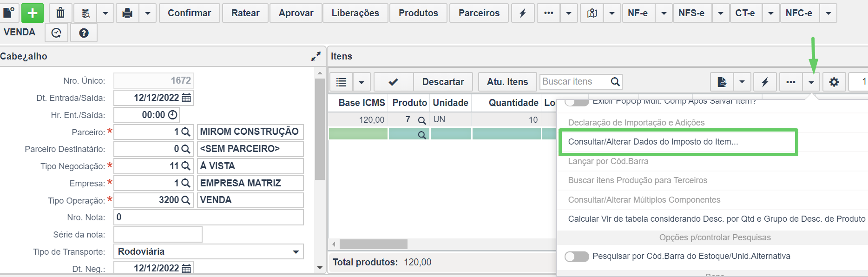This screenshot has width=868, height=277.
Task: Select Lançar por Cód.Barra option
Action: tap(608, 161)
